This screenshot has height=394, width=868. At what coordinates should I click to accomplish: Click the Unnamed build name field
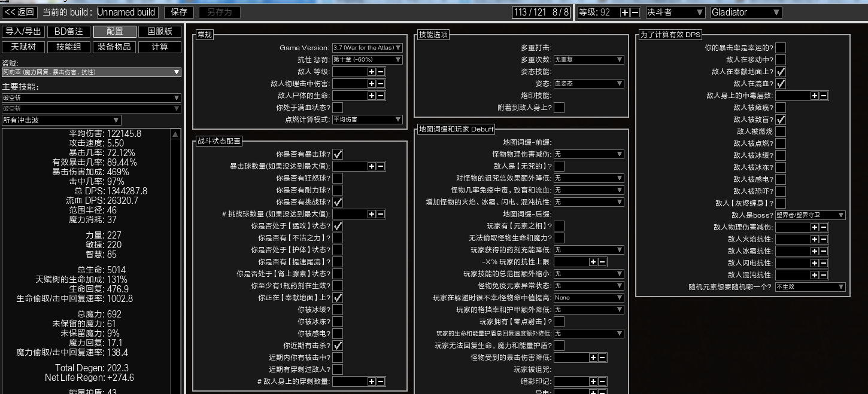127,12
